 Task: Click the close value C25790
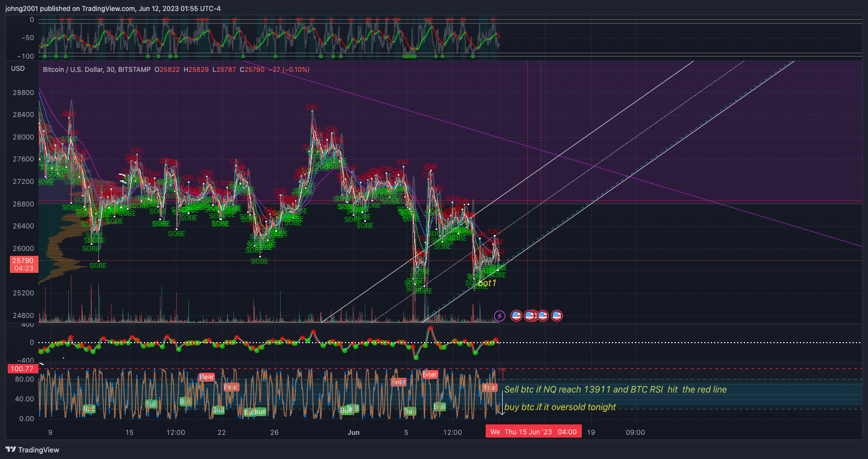(252, 70)
